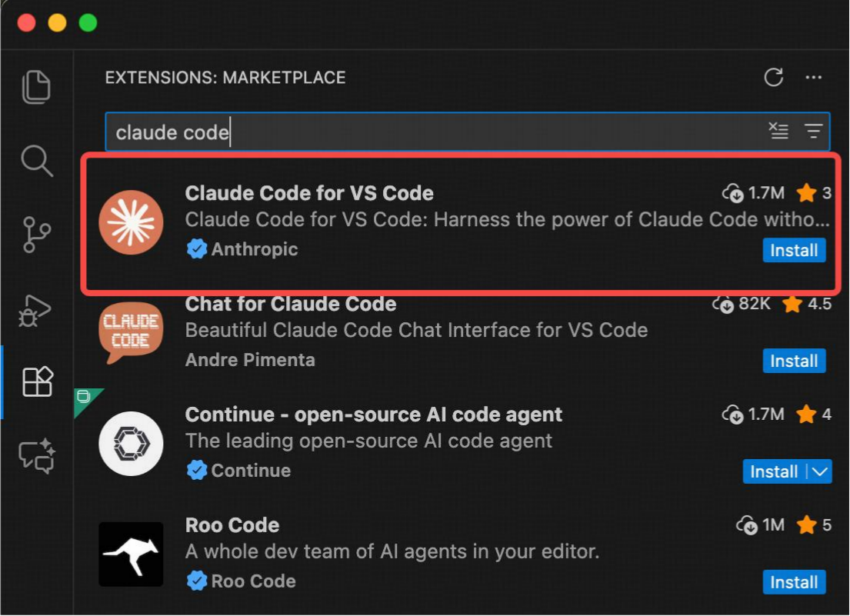Screen dimensions: 850x616
Task: Click the Claude Code 1.7M download count
Action: (x=754, y=193)
